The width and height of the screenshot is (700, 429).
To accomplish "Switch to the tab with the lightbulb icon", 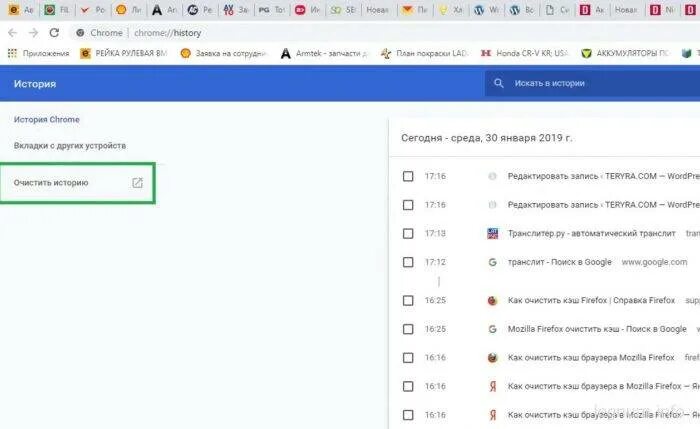I will click(x=450, y=9).
